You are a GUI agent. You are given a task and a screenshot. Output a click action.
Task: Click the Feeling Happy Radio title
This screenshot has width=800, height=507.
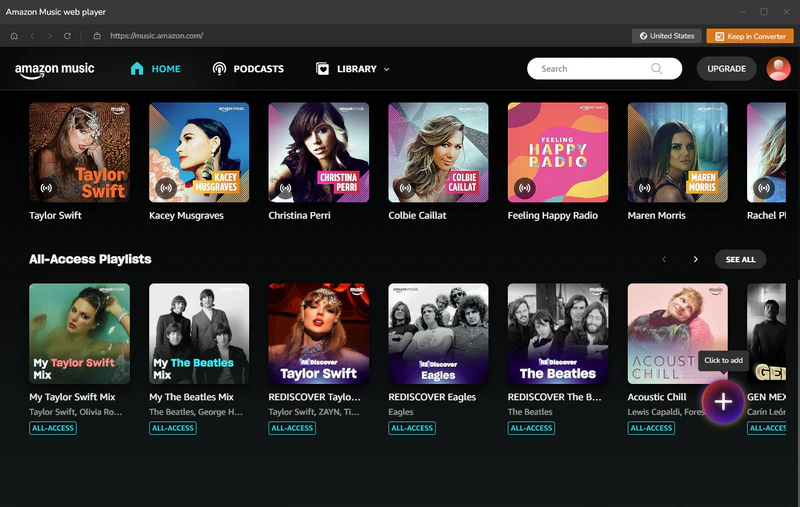553,215
